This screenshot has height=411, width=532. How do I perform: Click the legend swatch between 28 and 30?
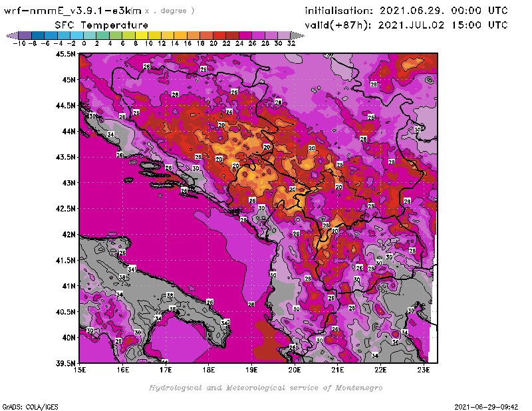(x=271, y=35)
